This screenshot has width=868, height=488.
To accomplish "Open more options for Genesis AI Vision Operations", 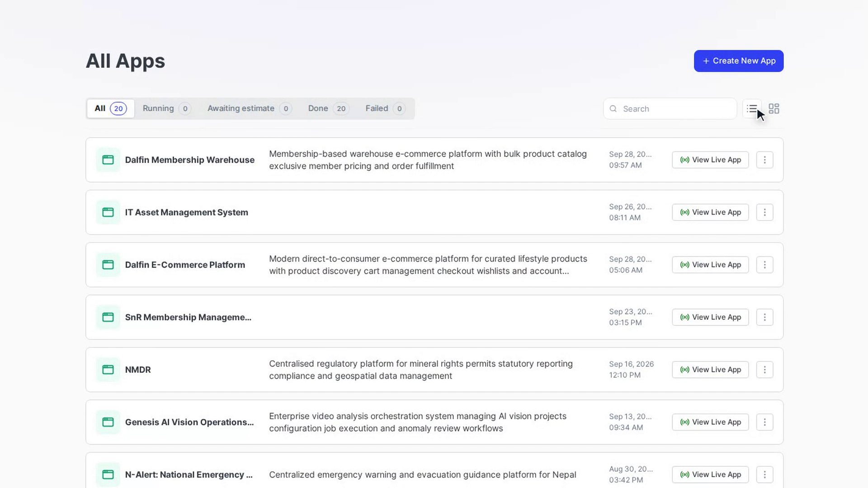I will pos(764,422).
